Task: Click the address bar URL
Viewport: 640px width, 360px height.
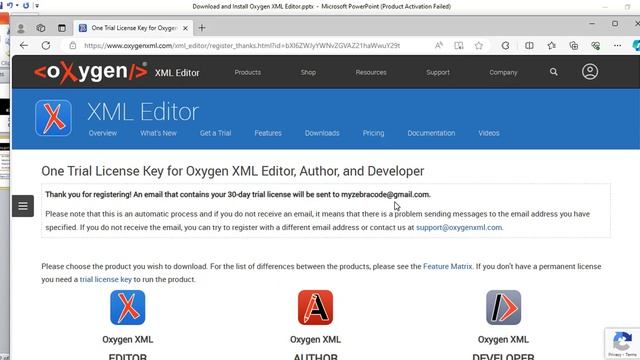Action: (x=242, y=46)
